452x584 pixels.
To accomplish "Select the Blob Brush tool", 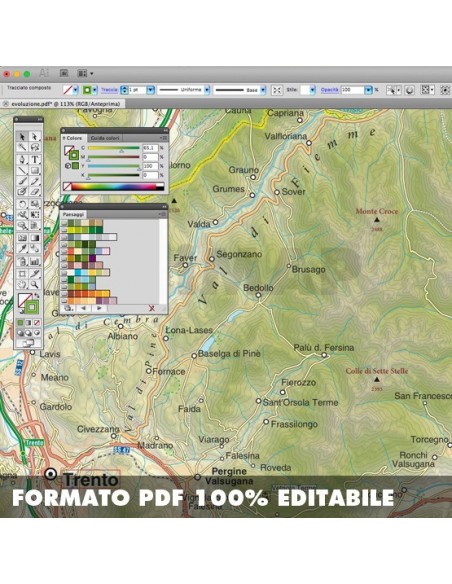I will click(22, 192).
